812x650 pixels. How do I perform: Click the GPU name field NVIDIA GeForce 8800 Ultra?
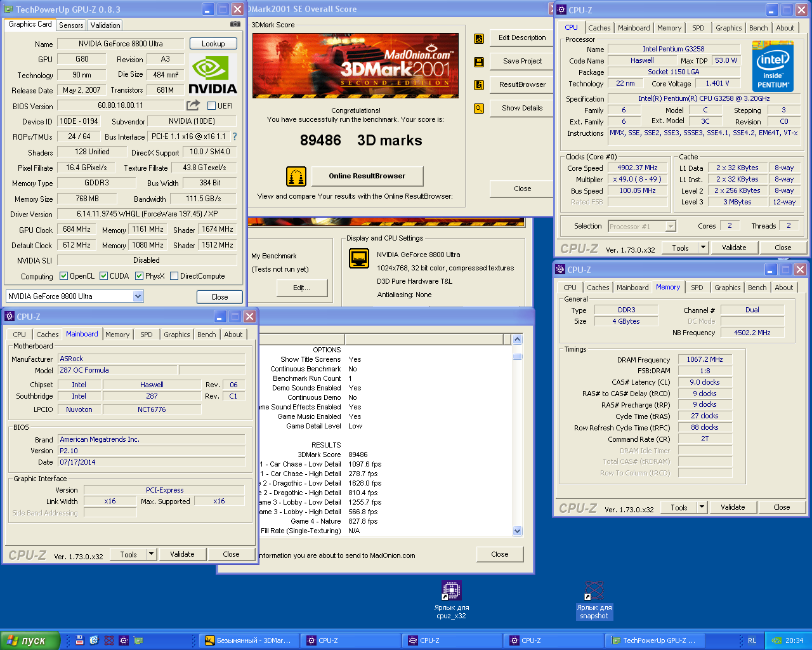tap(121, 44)
